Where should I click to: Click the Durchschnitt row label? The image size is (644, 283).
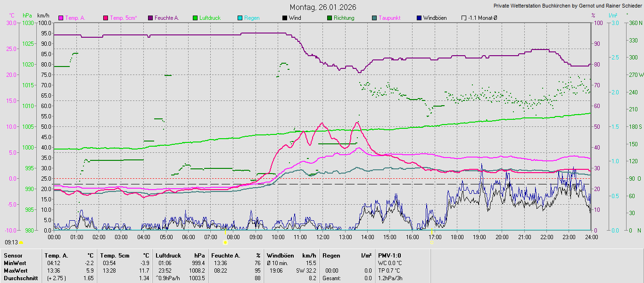(x=18, y=278)
